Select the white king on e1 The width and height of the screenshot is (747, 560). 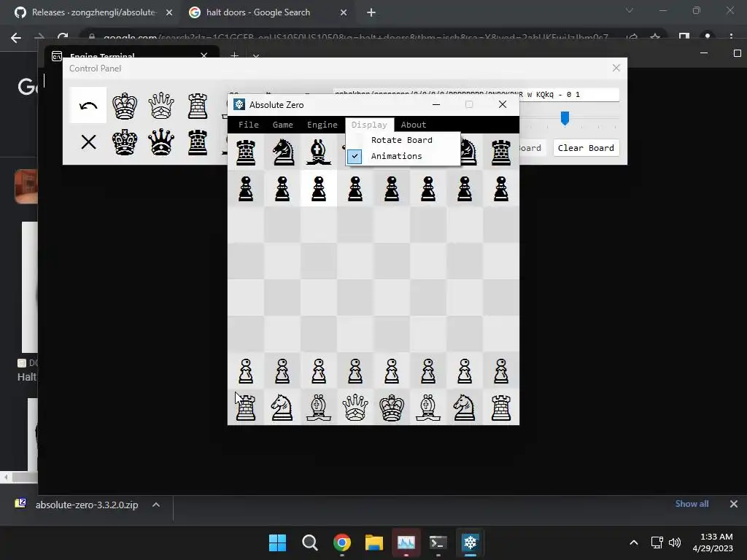point(392,407)
